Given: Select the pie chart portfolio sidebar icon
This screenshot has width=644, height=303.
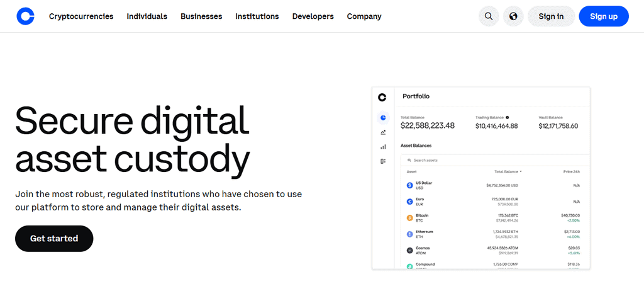Looking at the screenshot, I should (x=383, y=118).
